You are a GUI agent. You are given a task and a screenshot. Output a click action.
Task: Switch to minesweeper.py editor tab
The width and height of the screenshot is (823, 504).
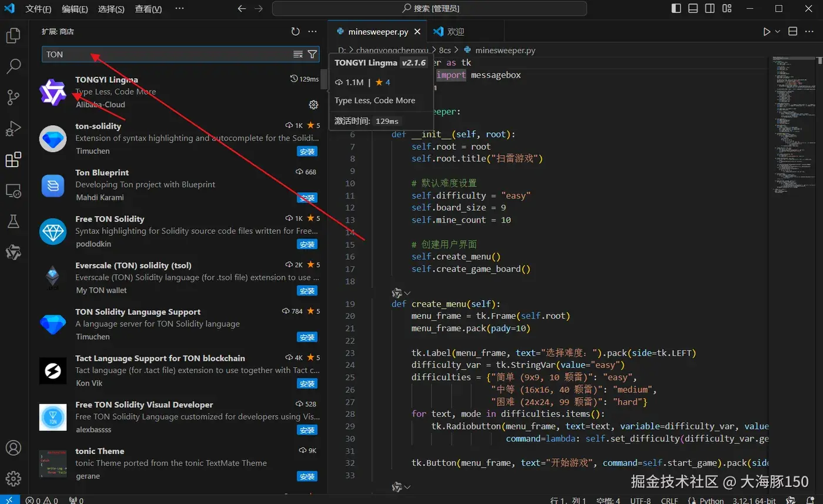(x=378, y=32)
